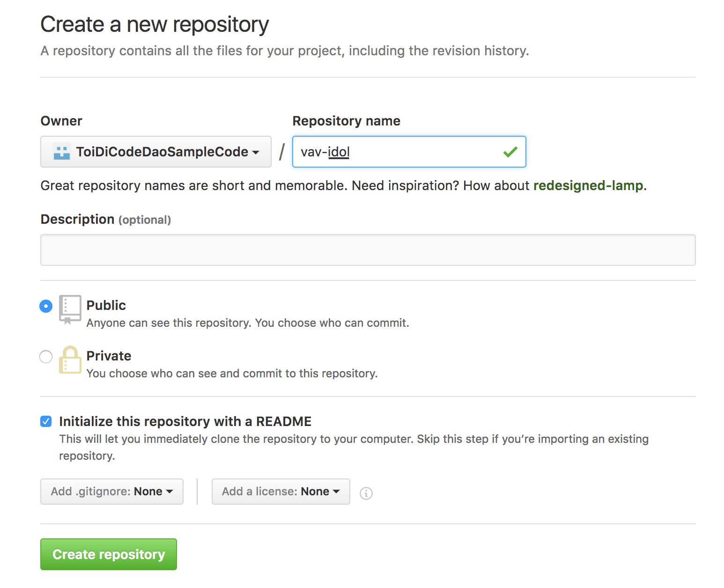Focus the Repository name field containing vav-idol
The width and height of the screenshot is (724, 588).
click(398, 152)
